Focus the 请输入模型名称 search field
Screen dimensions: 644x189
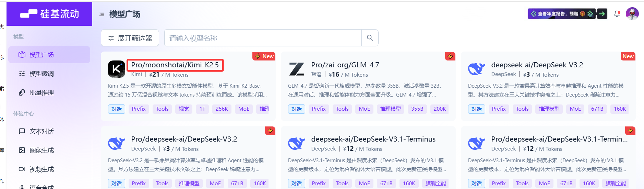tap(263, 38)
